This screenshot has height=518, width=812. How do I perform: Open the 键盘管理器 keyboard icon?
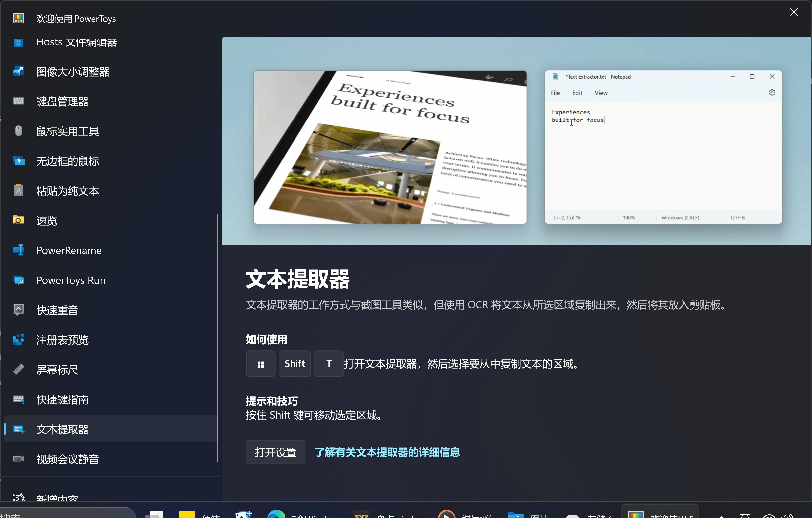(19, 101)
